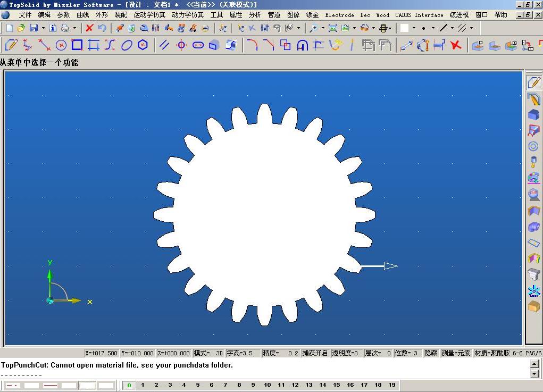This screenshot has width=543, height=392.
Task: Click the white color swatch in toolbar
Action: tap(405, 28)
